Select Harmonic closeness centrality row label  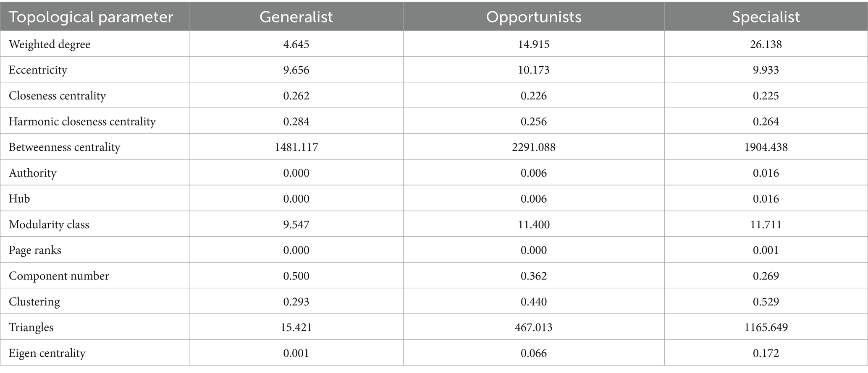[82, 121]
